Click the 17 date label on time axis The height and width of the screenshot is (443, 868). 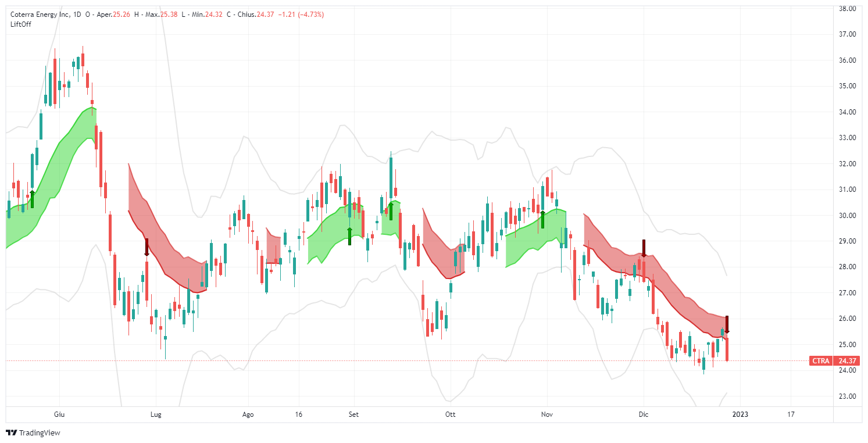tap(791, 415)
